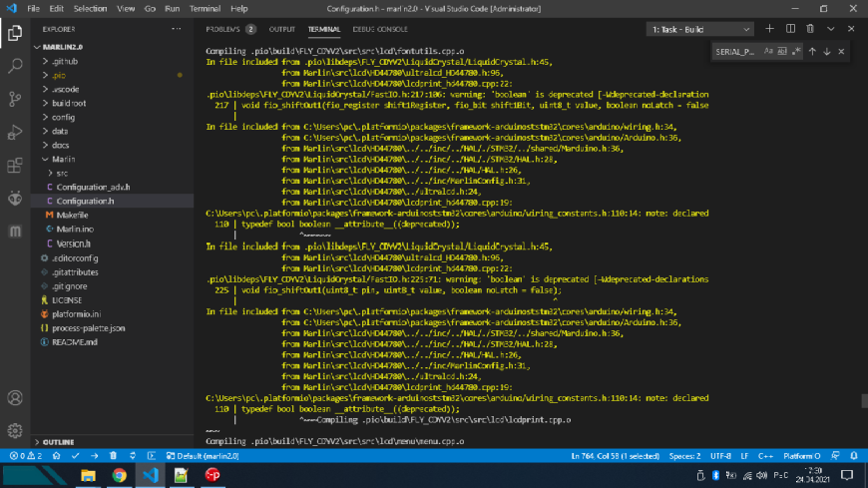Screen dimensions: 868x488
Task: Click PlatformIO Upload arrow in status bar
Action: (94, 456)
